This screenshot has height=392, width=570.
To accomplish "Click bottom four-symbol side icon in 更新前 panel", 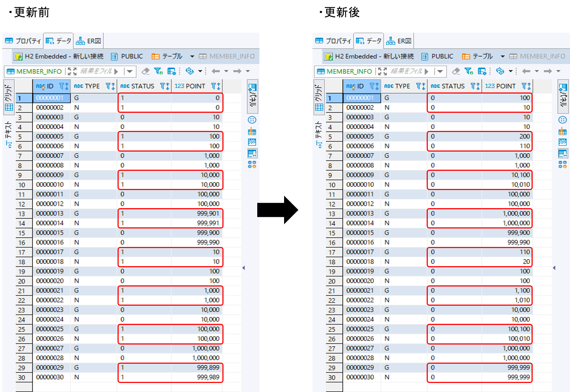I will point(252,165).
